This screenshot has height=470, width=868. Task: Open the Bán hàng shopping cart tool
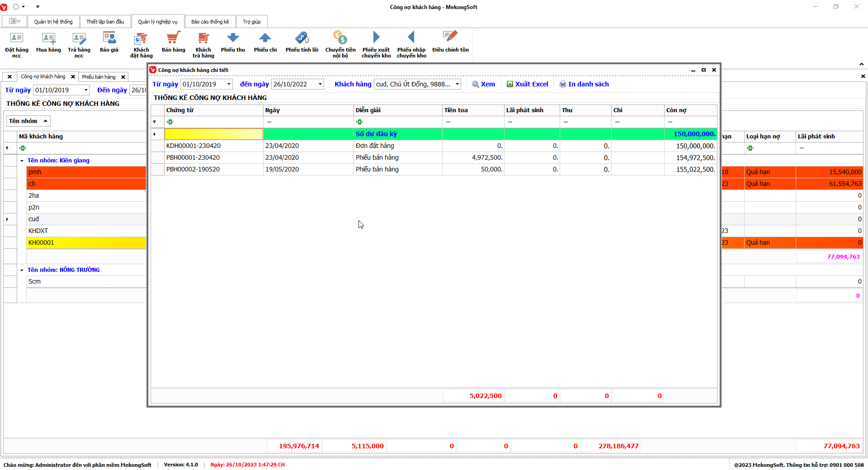point(173,43)
